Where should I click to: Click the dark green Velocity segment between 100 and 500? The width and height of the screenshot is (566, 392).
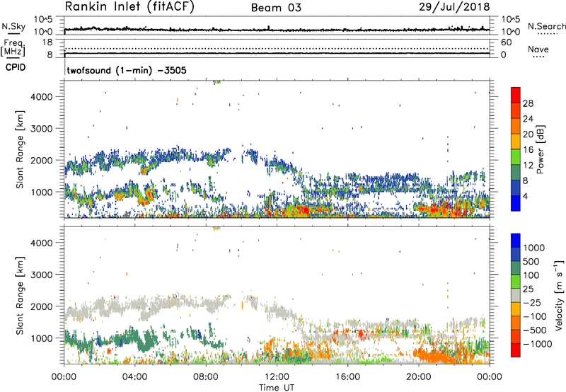point(516,268)
